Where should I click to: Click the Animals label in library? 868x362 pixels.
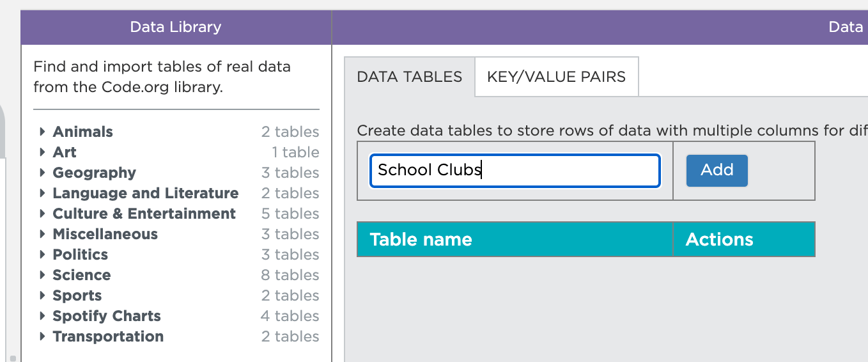(82, 132)
